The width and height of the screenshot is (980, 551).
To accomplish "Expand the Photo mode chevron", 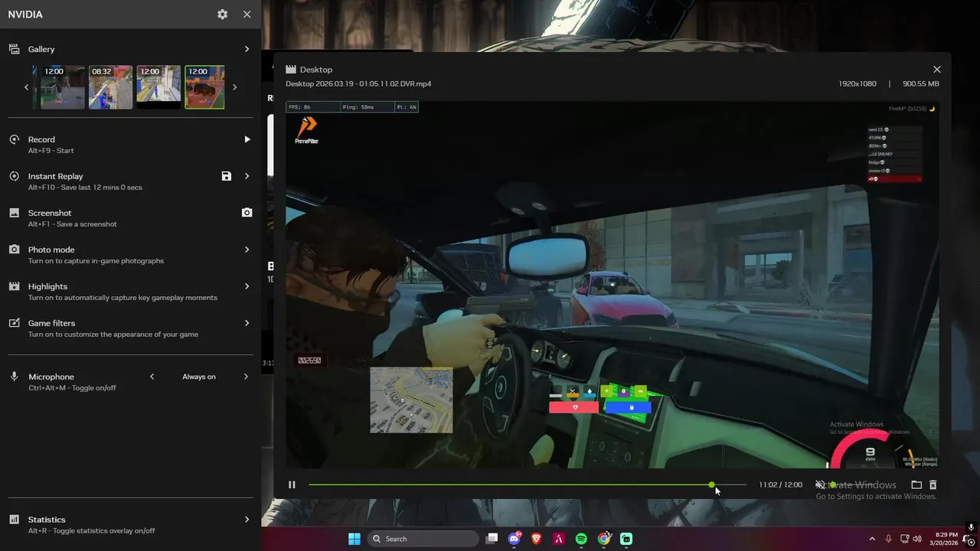I will coord(247,249).
